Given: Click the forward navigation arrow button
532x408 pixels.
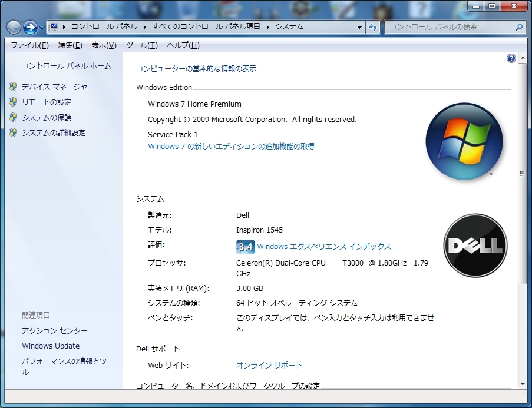Looking at the screenshot, I should click(30, 27).
